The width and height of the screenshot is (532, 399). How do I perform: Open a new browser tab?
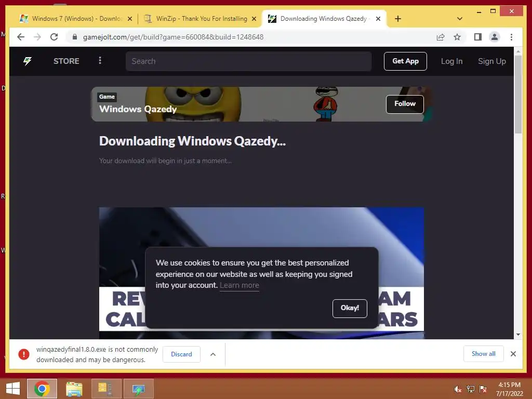pyautogui.click(x=398, y=19)
